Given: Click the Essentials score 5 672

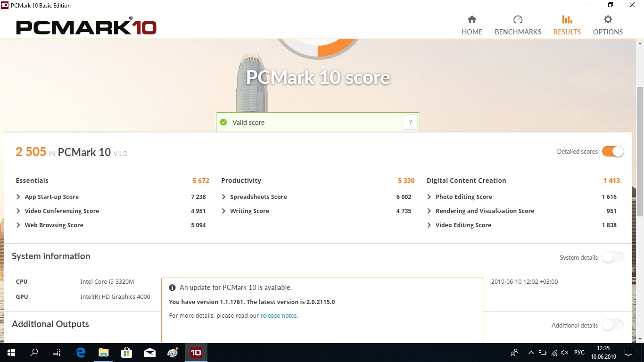Looking at the screenshot, I should 201,181.
